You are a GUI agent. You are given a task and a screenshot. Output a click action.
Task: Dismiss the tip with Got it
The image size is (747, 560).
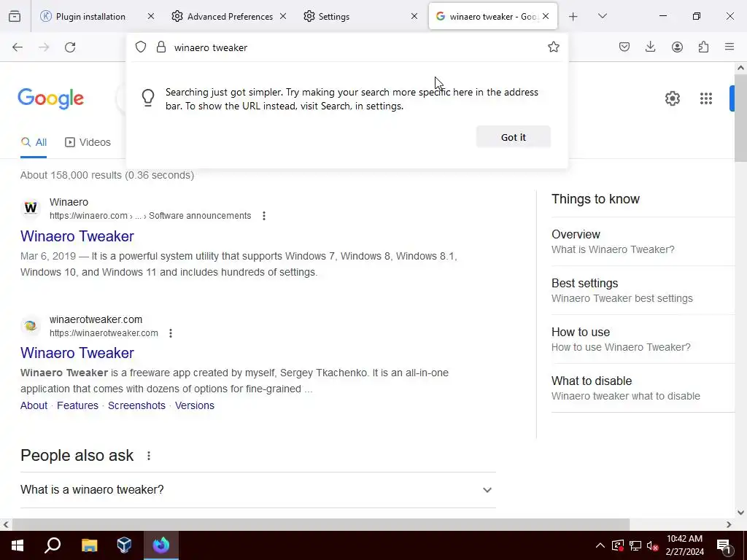pos(513,137)
